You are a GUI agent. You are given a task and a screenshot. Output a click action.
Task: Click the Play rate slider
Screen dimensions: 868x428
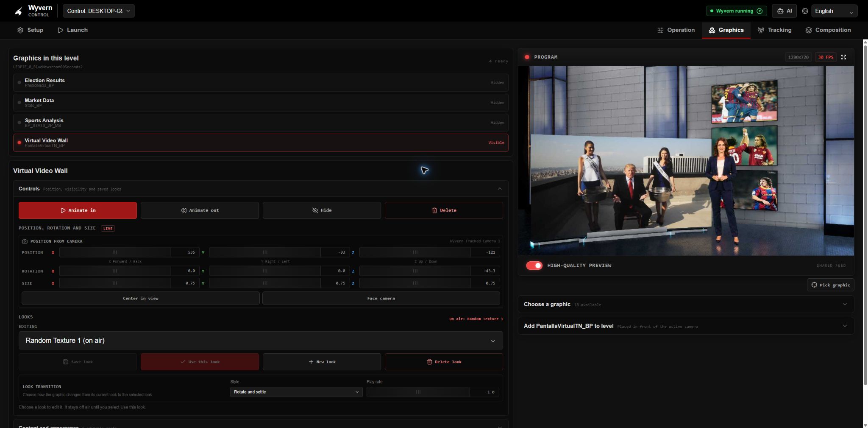point(418,392)
